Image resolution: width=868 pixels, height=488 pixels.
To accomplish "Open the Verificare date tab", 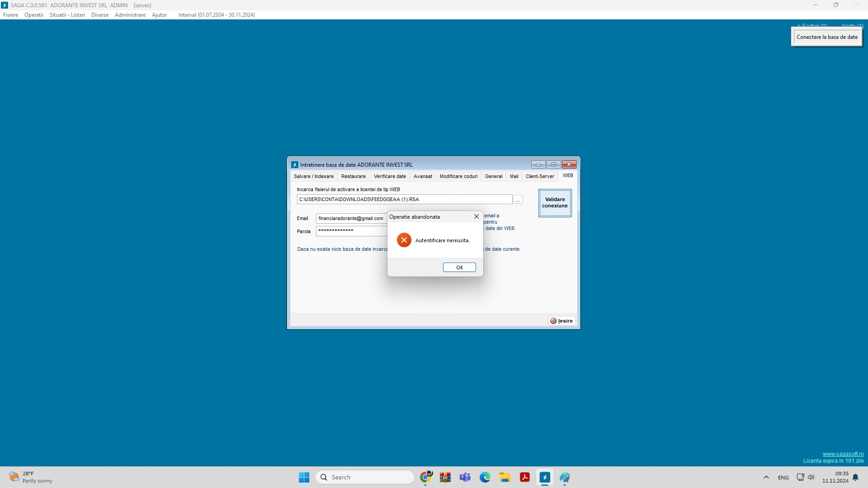I will (x=390, y=176).
